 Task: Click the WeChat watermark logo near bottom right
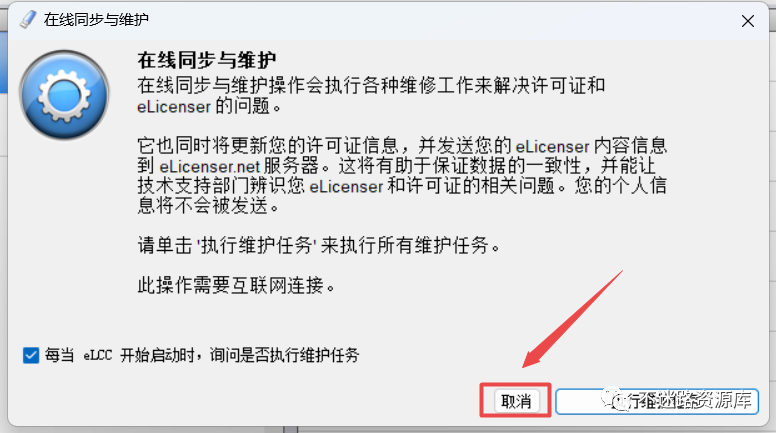pyautogui.click(x=613, y=399)
